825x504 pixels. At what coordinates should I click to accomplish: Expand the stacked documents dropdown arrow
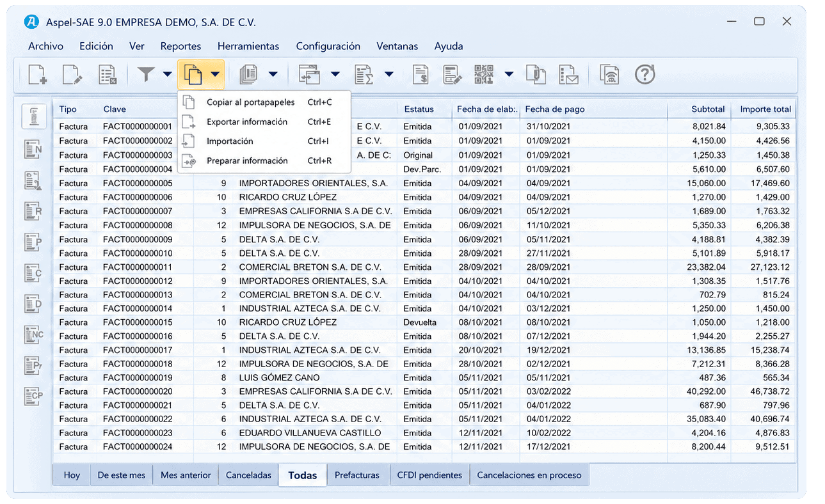273,74
